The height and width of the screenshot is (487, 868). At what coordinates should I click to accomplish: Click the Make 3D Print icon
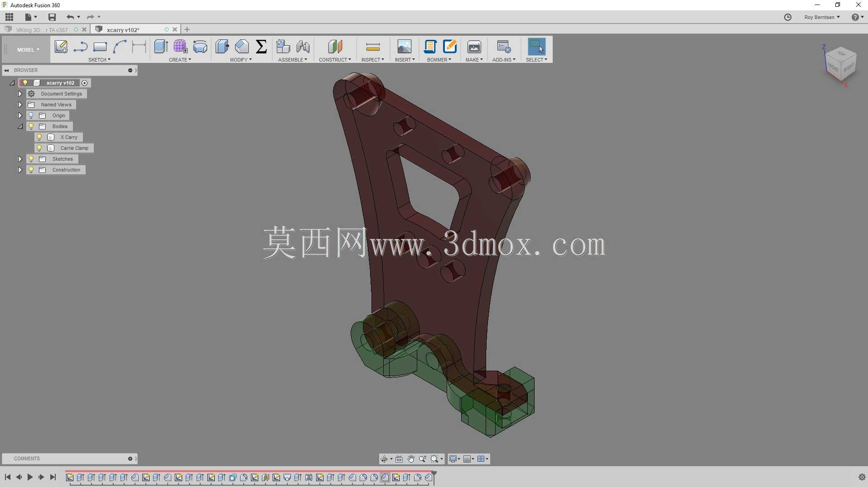474,47
